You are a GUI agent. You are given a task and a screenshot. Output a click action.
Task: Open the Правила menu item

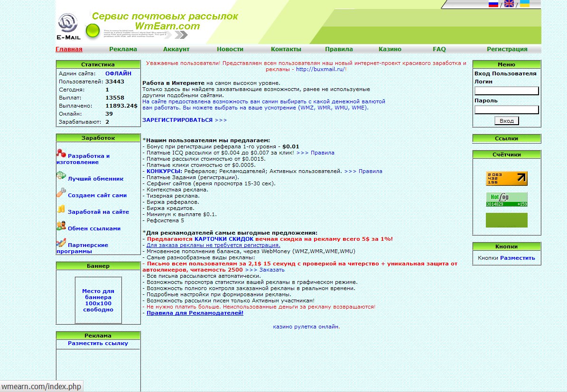(339, 49)
